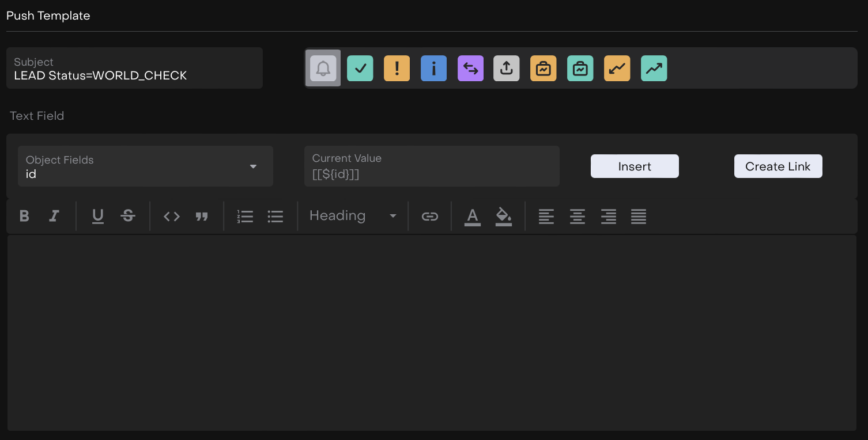868x440 pixels.
Task: Insert a numbered list
Action: [x=245, y=216]
